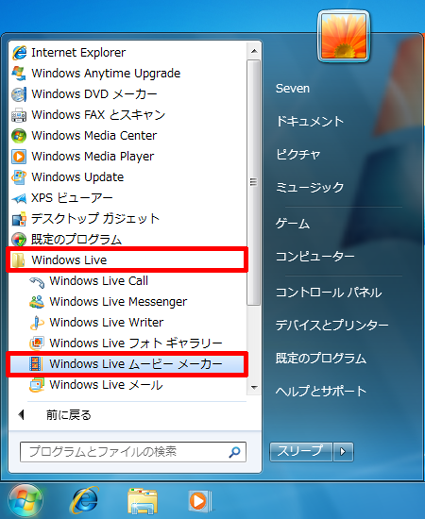Image resolution: width=425 pixels, height=519 pixels.
Task: Click 前に戻る to return
Action: coord(69,415)
